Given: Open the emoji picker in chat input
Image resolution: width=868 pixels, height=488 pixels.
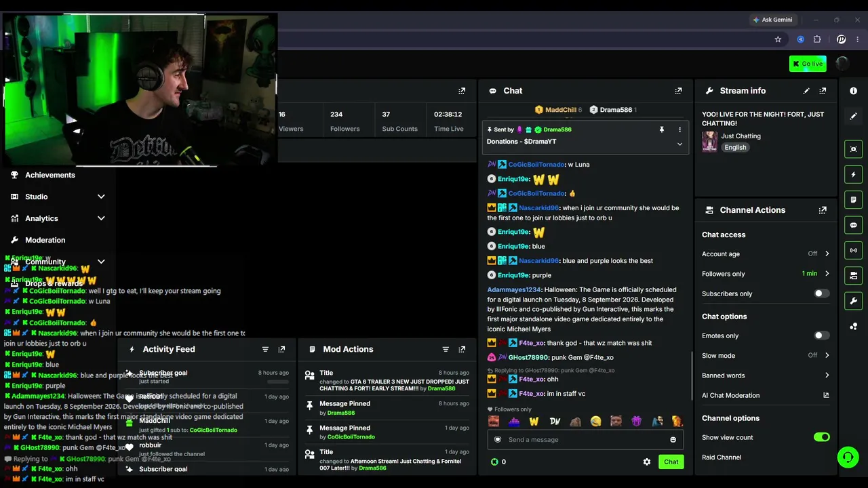Looking at the screenshot, I should 673,440.
